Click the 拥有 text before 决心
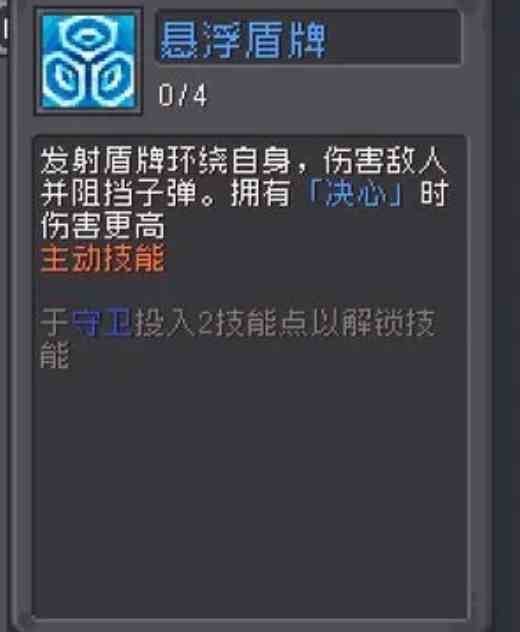 coord(261,193)
